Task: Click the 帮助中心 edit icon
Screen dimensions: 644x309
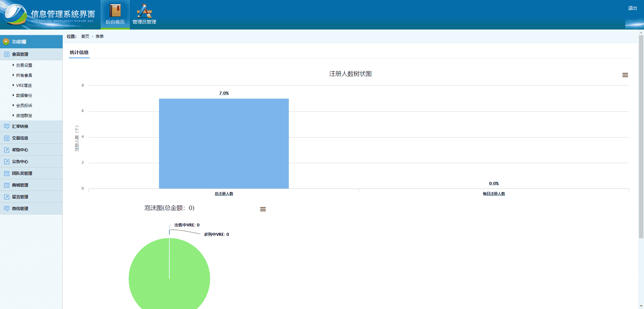Action: 7,150
